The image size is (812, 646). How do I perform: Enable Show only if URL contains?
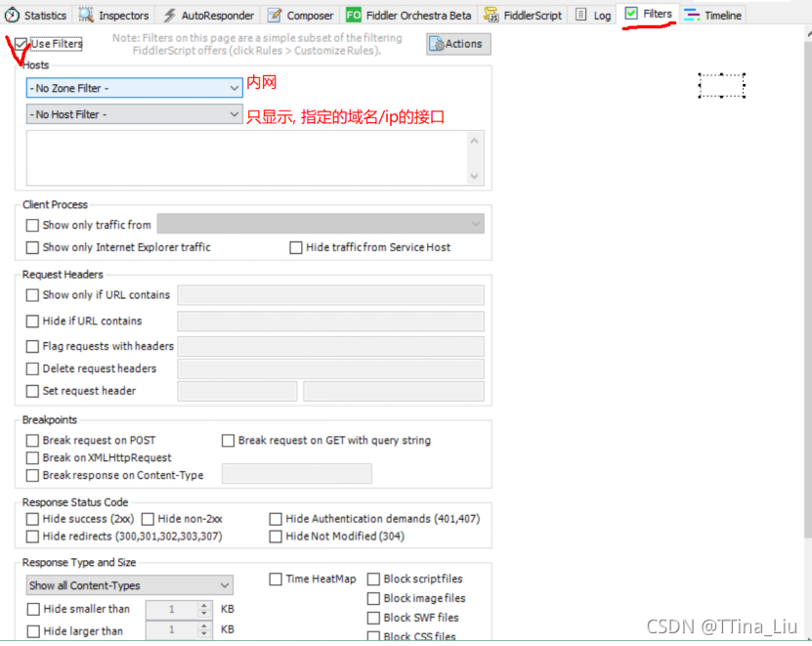click(32, 295)
